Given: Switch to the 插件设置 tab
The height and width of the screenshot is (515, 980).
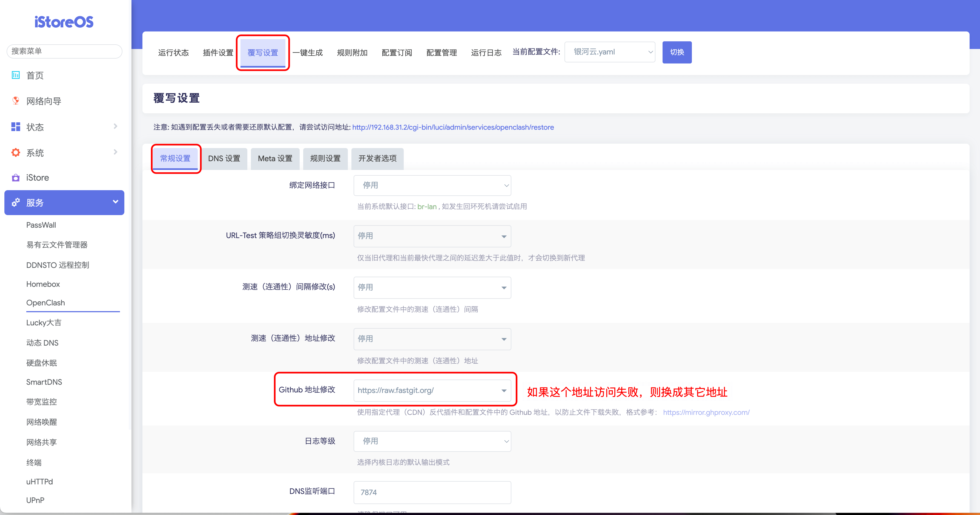Looking at the screenshot, I should 218,53.
